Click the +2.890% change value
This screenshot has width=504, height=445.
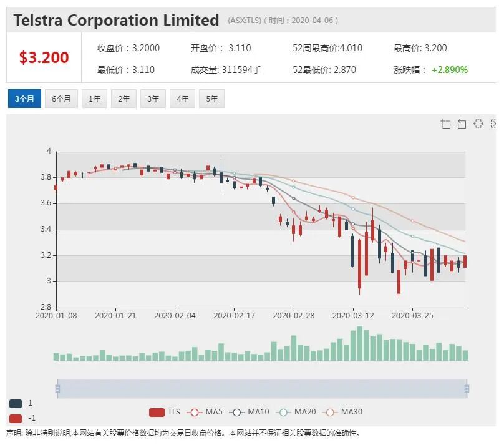(449, 70)
